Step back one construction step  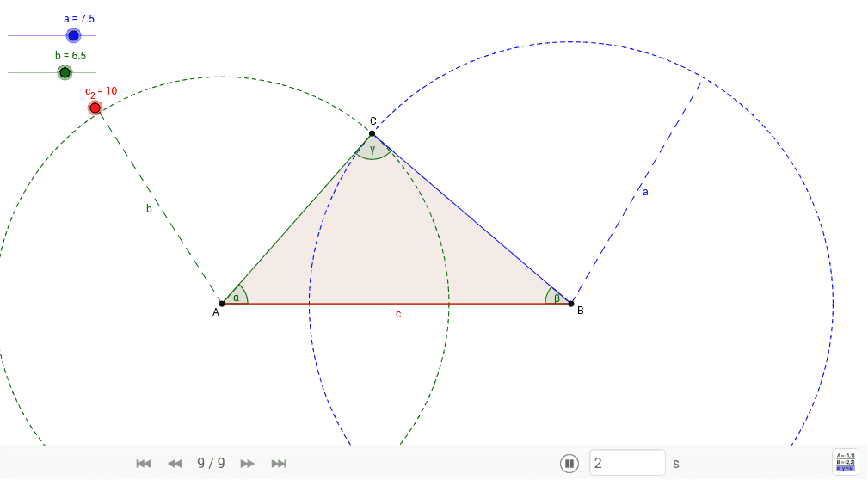[175, 464]
